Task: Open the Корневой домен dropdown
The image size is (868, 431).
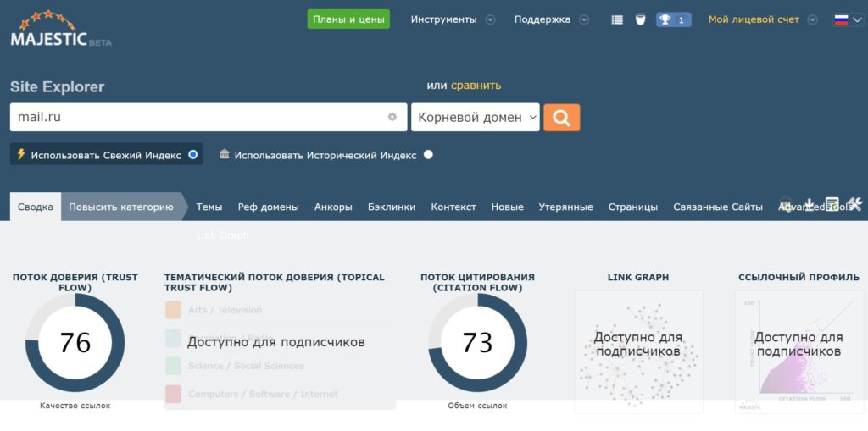Action: (x=476, y=118)
